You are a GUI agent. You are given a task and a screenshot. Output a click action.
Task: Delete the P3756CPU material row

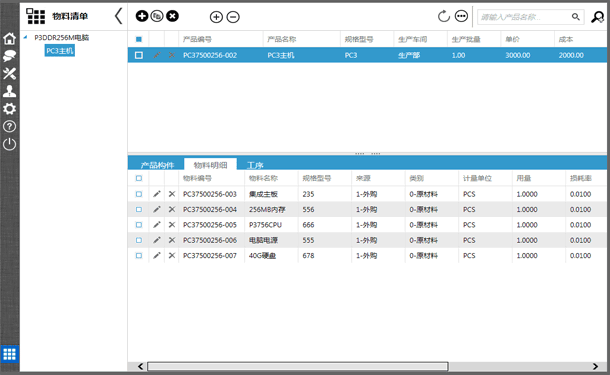pos(172,224)
